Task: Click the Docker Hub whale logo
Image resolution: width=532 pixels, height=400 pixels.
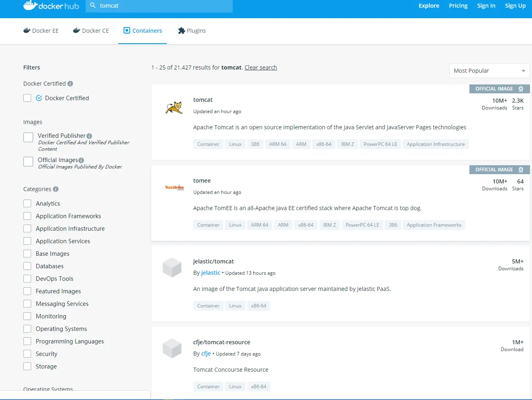Action: click(x=51, y=6)
